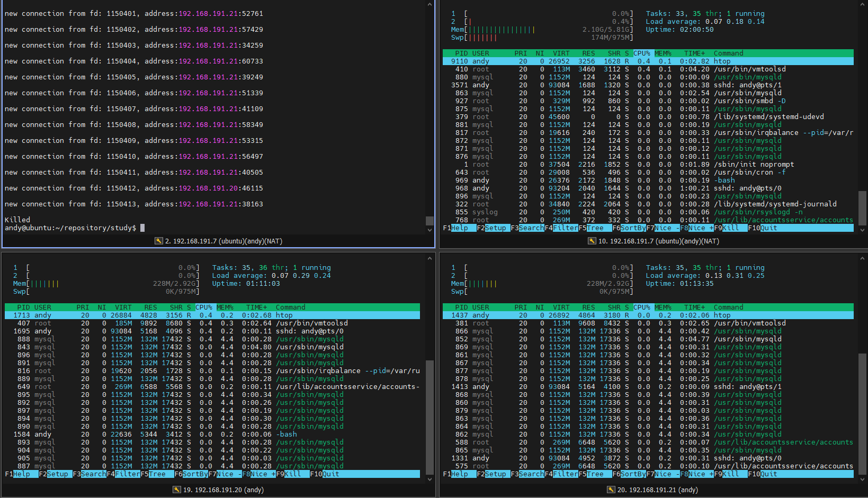Select process 1695 sshd: andy@pts/0 row
This screenshot has width=868, height=498.
(x=212, y=331)
